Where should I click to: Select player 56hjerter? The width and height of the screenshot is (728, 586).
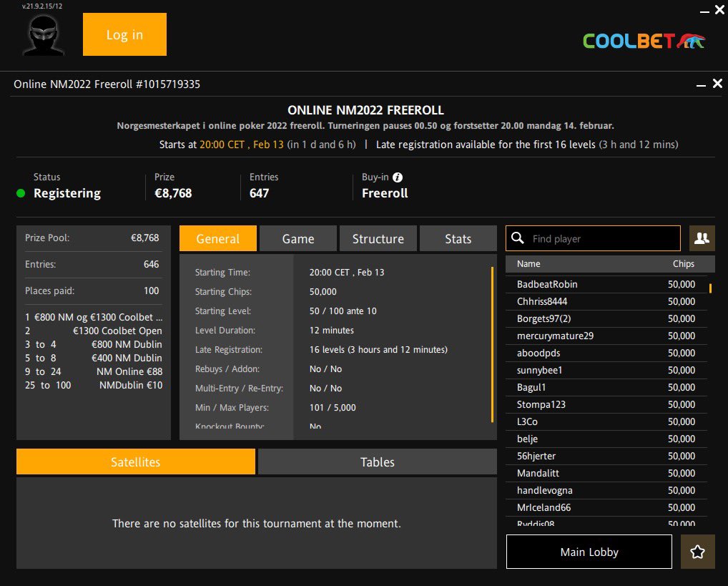pyautogui.click(x=606, y=456)
